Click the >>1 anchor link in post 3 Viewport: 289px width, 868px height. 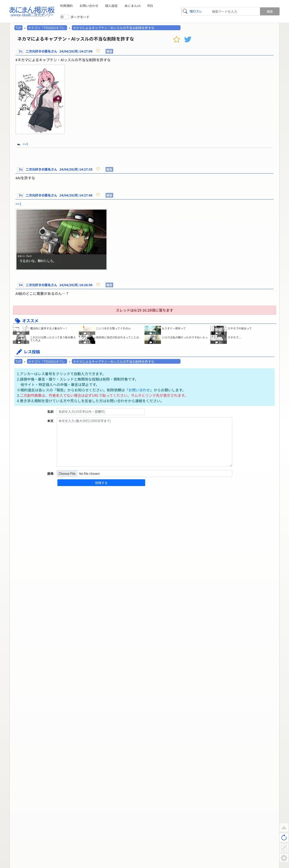click(18, 204)
